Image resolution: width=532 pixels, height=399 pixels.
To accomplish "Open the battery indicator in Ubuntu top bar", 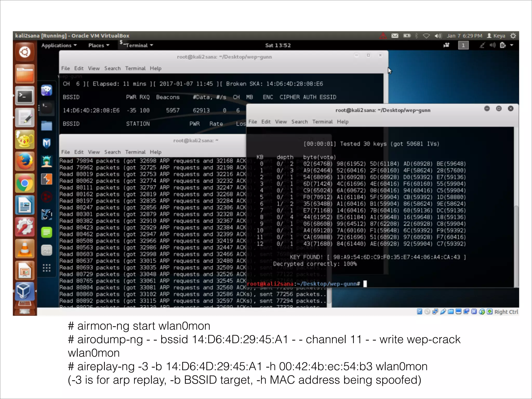I will tap(407, 36).
